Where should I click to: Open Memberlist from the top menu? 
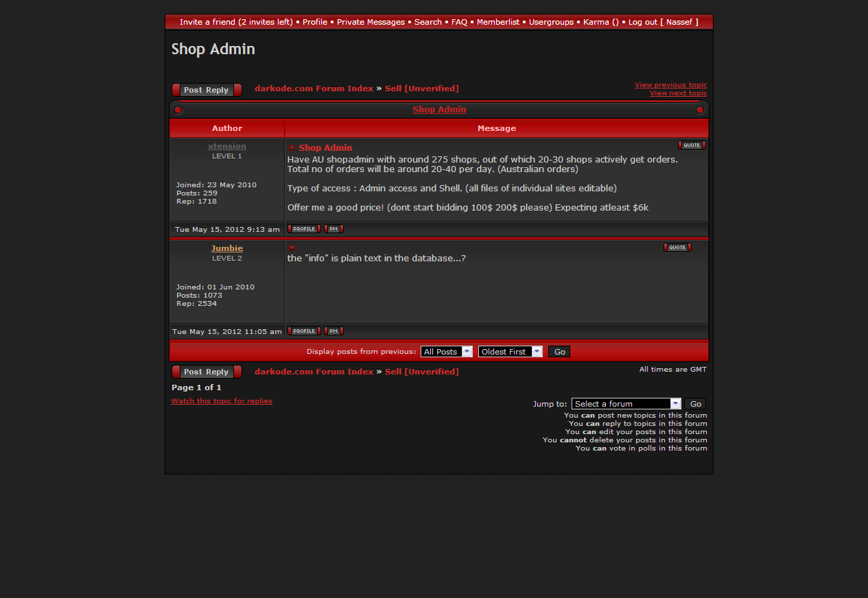click(497, 22)
